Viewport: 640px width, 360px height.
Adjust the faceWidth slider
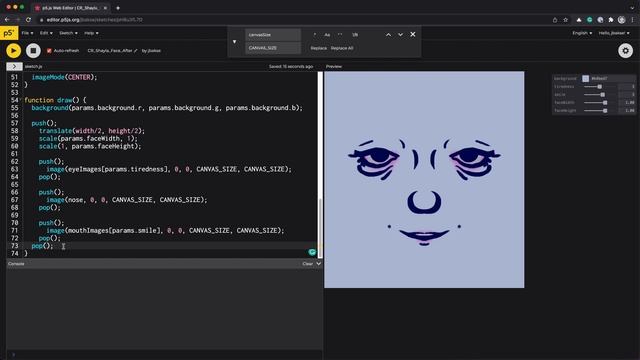(600, 102)
